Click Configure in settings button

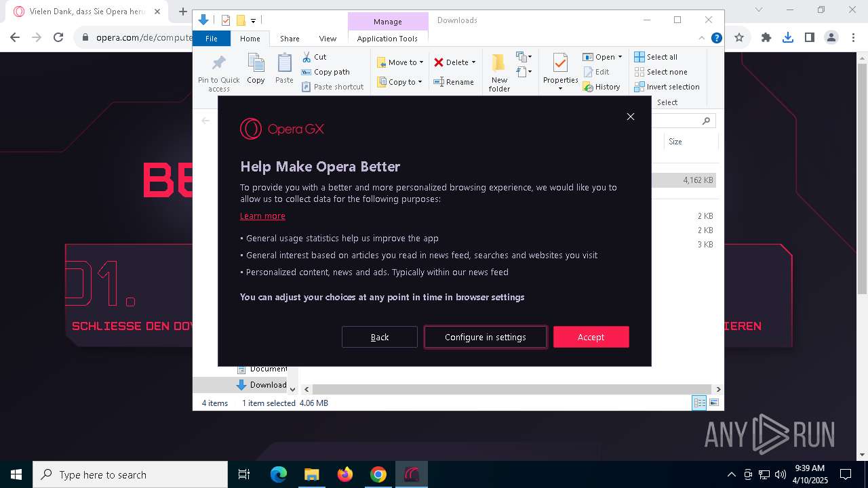[x=486, y=337]
